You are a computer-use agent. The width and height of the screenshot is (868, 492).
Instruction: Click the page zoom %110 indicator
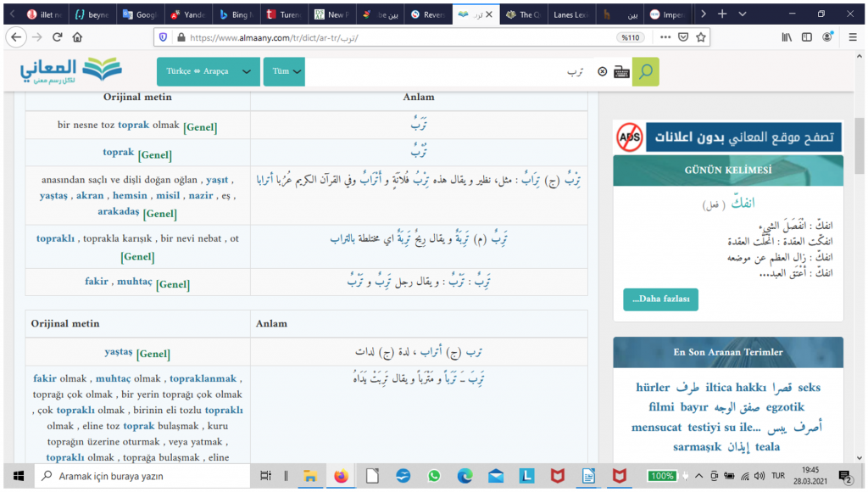tap(629, 37)
